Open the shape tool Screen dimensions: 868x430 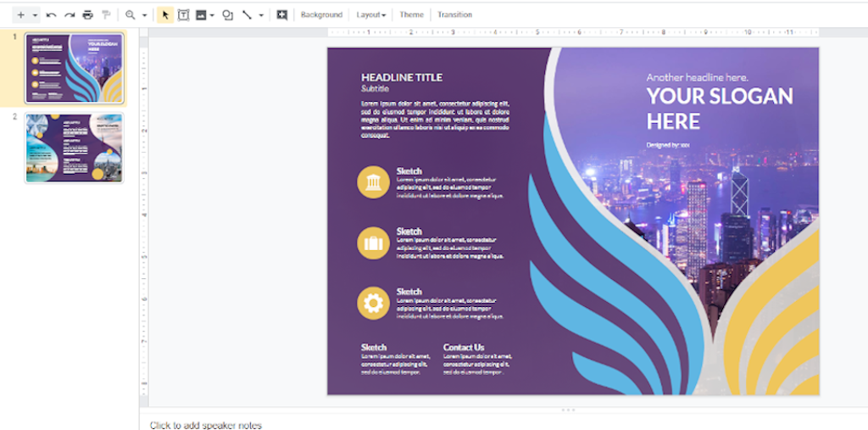227,15
